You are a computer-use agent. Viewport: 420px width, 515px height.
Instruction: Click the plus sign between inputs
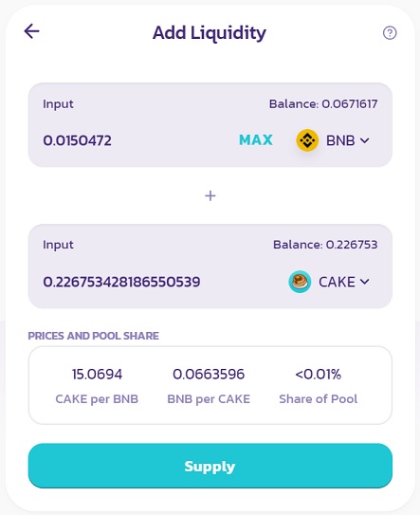click(210, 196)
